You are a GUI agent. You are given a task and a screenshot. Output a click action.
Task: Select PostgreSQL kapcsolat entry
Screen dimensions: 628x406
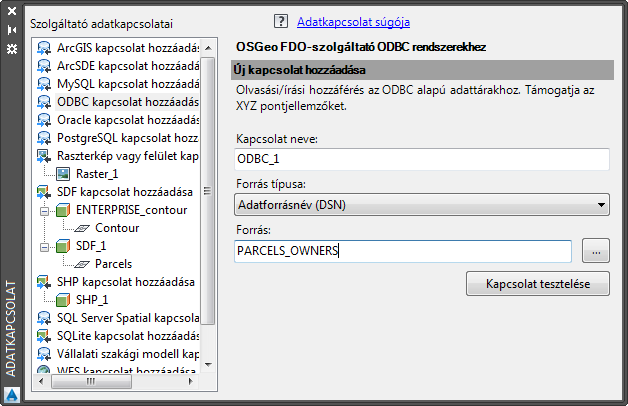(128, 138)
